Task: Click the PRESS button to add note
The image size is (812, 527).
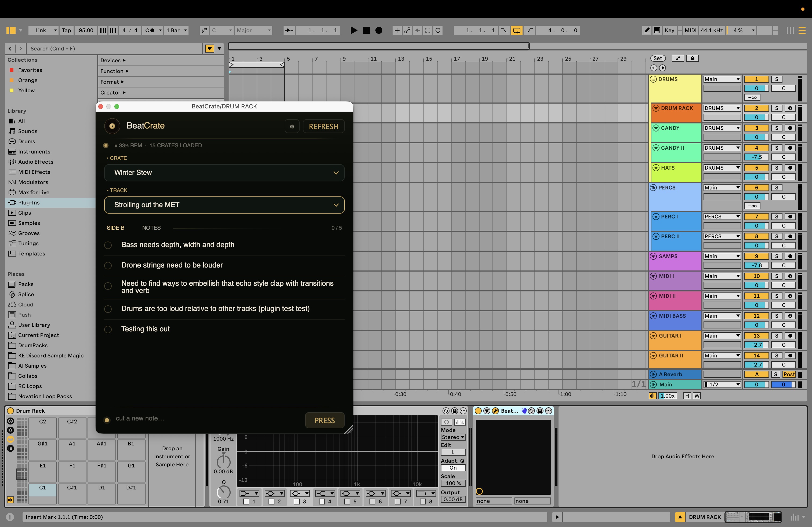Action: click(324, 420)
